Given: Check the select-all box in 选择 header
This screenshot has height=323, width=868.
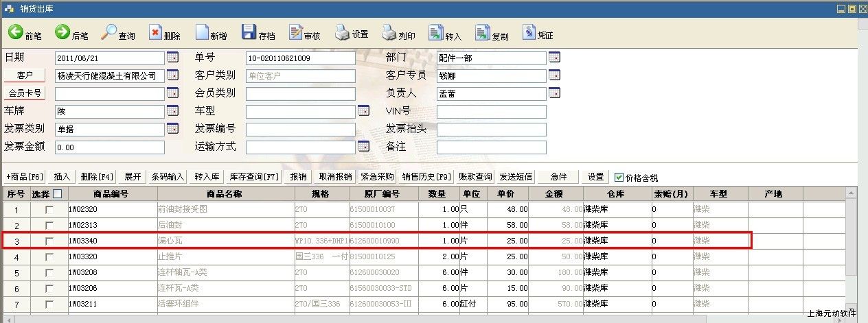Looking at the screenshot, I should pos(58,194).
